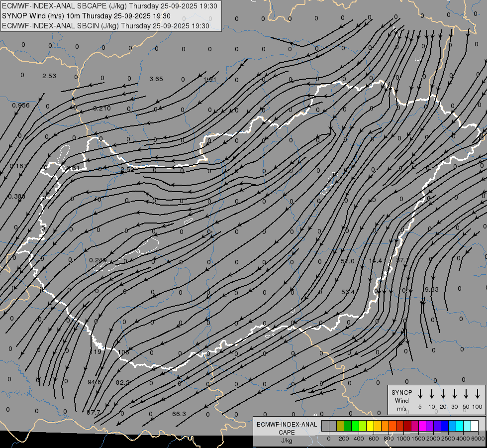
Task: Click the 82.2 CAPE value on map
Action: tap(122, 382)
